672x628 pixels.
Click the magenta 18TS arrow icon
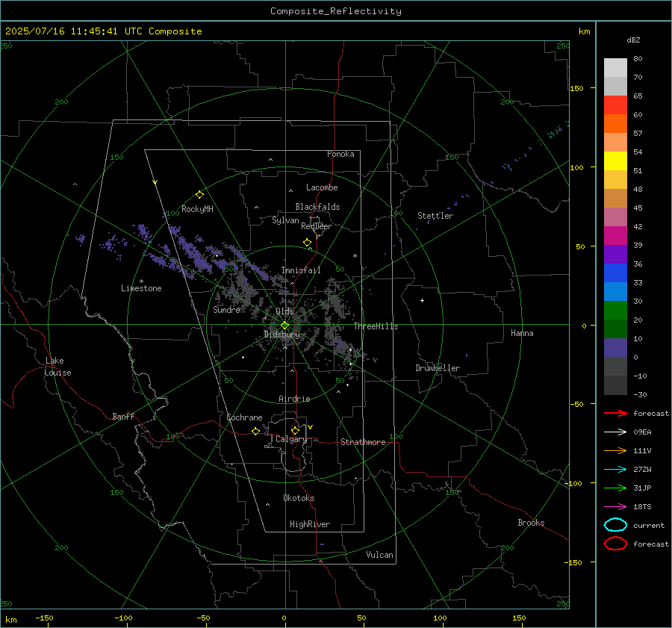point(615,507)
